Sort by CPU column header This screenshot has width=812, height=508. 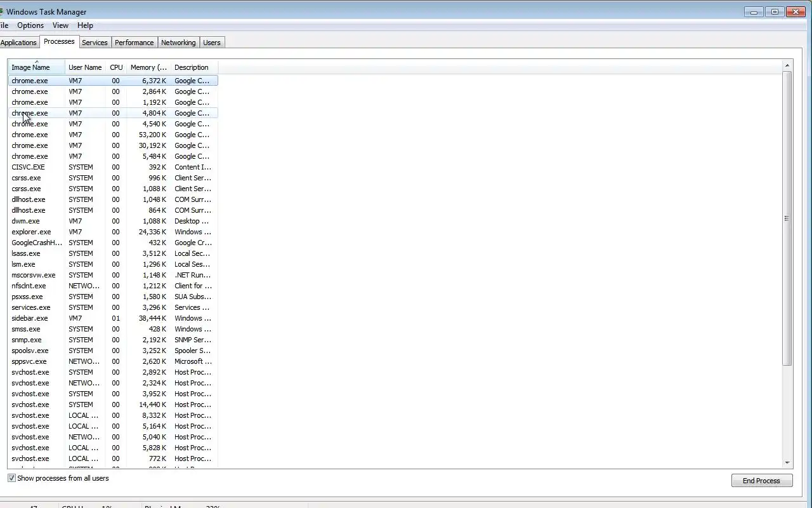pos(116,67)
